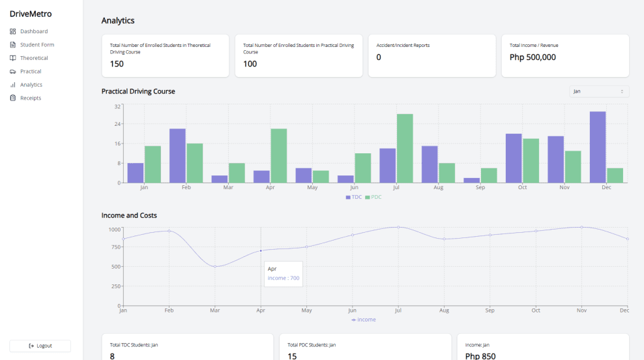Open the Receipts menu item
This screenshot has width=644, height=360.
coord(31,98)
